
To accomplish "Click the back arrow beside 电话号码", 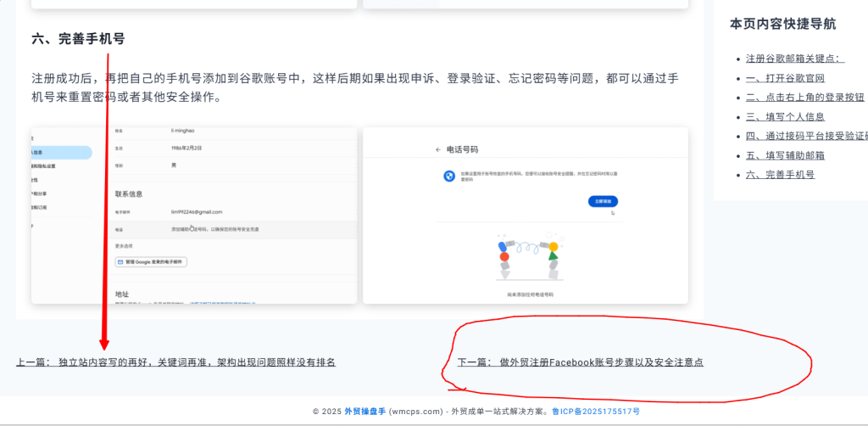I will [438, 149].
